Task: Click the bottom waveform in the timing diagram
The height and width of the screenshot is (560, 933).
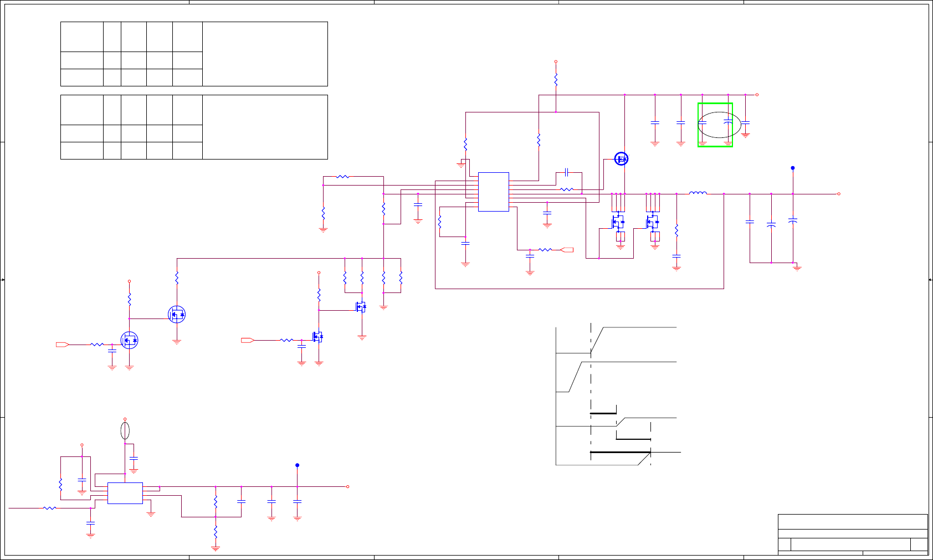Action: point(618,459)
